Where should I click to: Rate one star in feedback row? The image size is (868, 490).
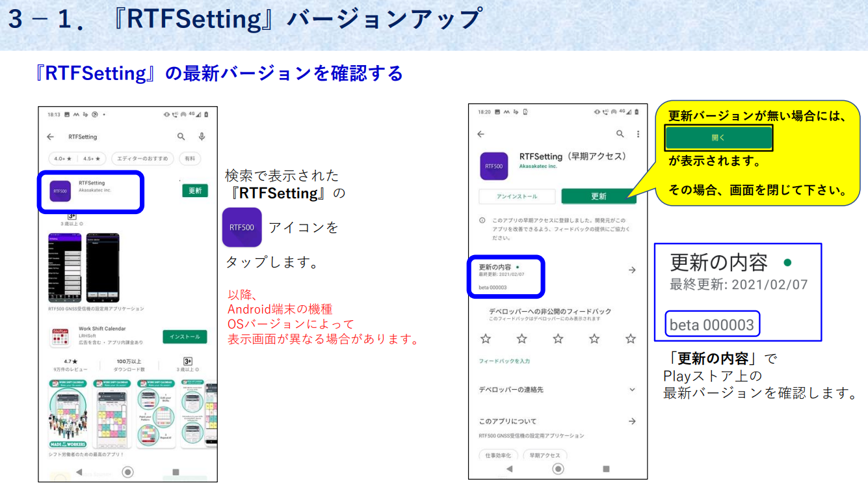tap(485, 338)
